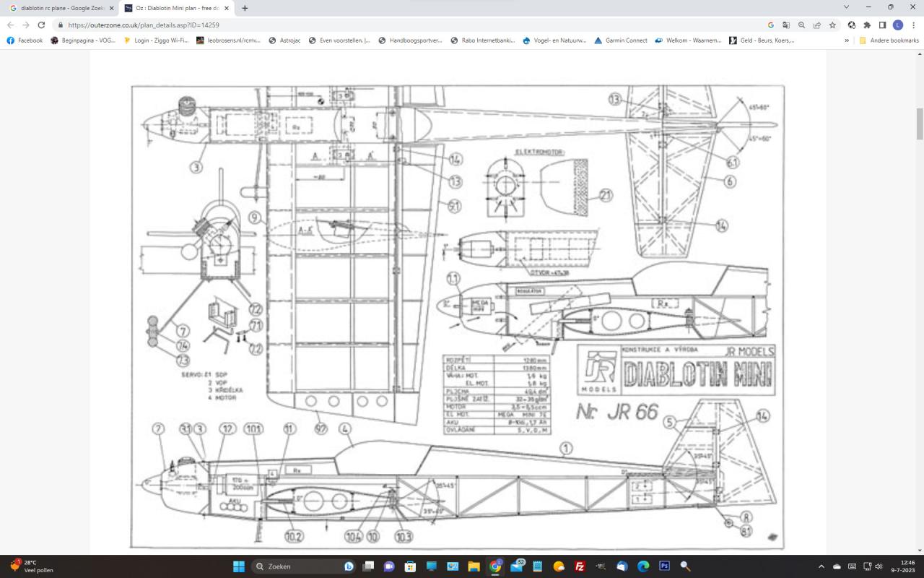Reload the page
This screenshot has width=924, height=578.
pos(41,25)
